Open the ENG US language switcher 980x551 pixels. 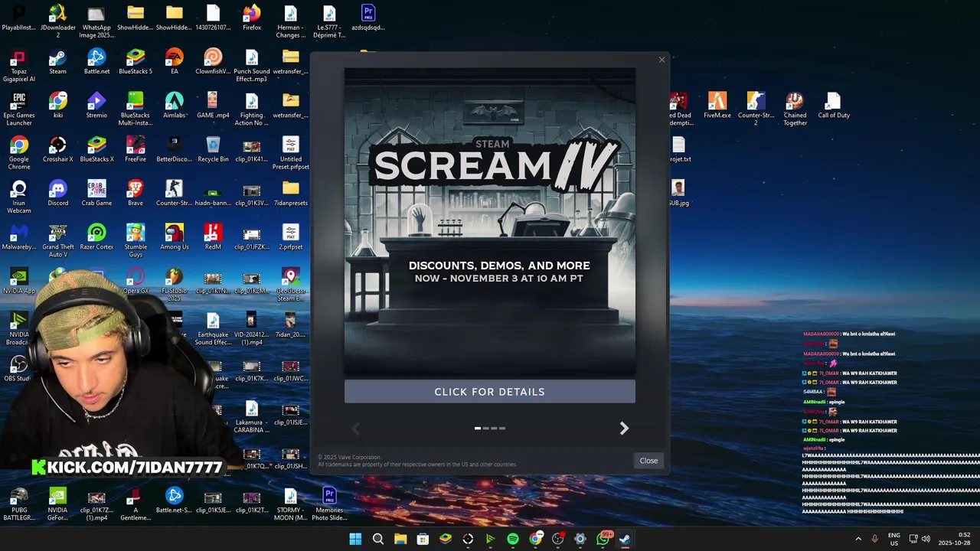[x=893, y=539]
